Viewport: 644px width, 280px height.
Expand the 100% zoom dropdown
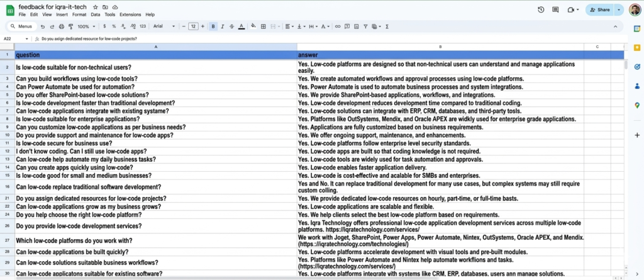(x=83, y=26)
